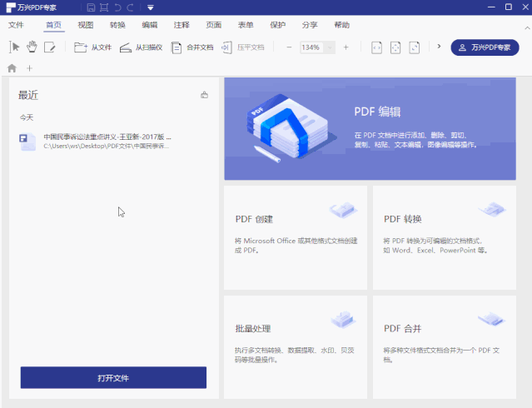Clear recent list with the broom icon
The width and height of the screenshot is (532, 408).
pos(204,95)
